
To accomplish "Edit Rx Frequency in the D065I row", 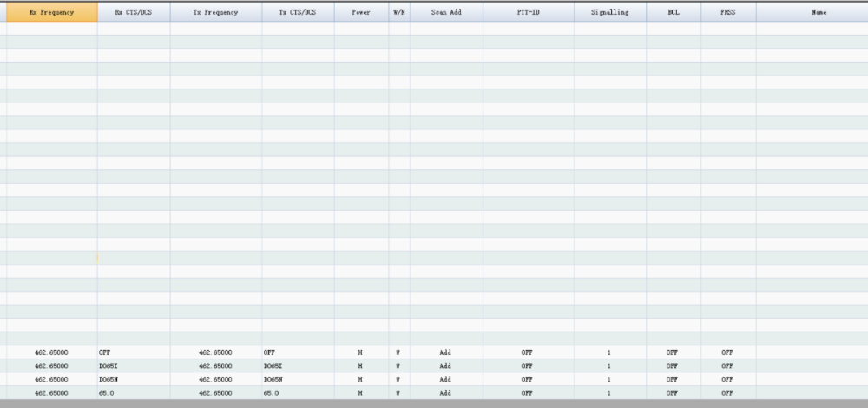I will [x=50, y=366].
